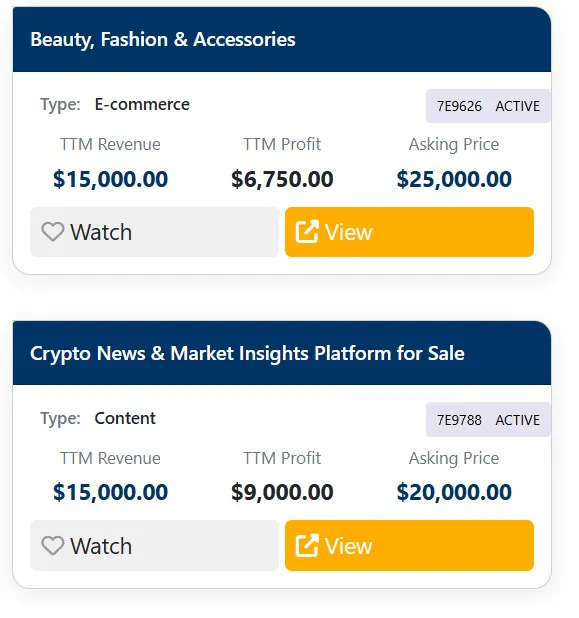Click $25,000.00 asking price value
Viewport: 579px width, 618px height.
pyautogui.click(x=454, y=179)
